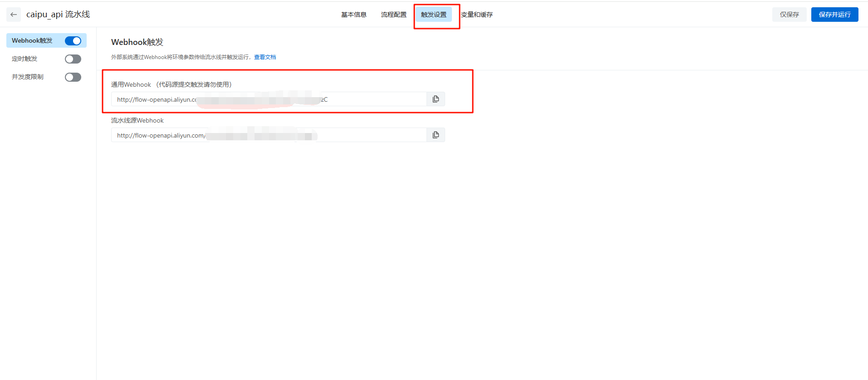Open the 变量和缓存 tab
The image size is (868, 380).
pos(477,15)
